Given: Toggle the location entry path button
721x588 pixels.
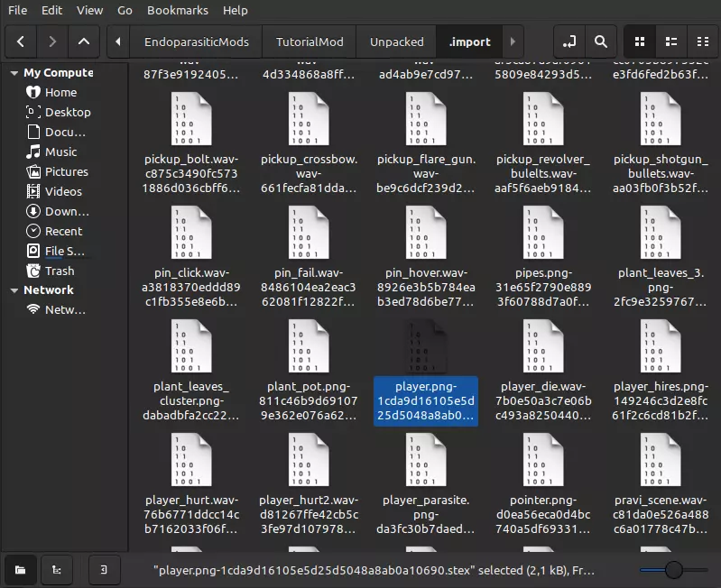Looking at the screenshot, I should 568,41.
